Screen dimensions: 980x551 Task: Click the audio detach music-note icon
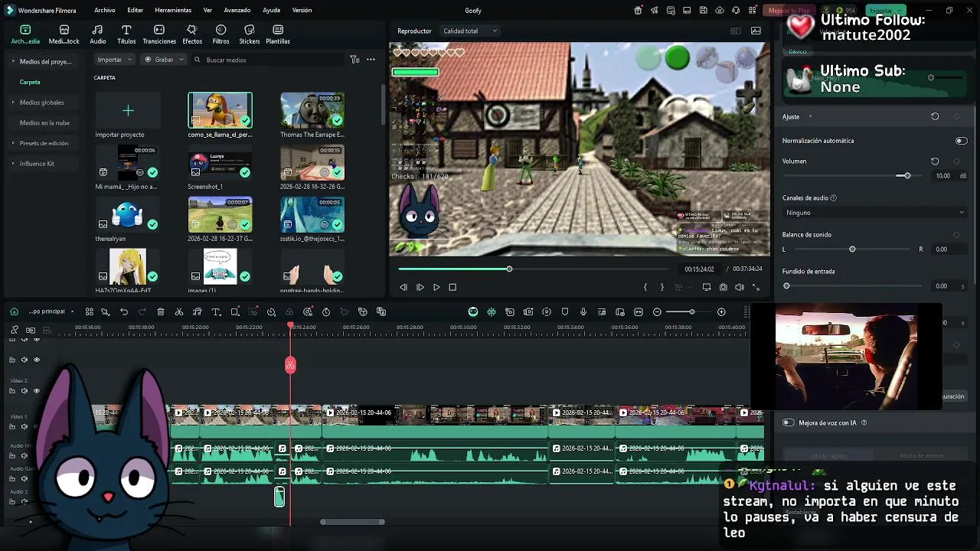(198, 312)
